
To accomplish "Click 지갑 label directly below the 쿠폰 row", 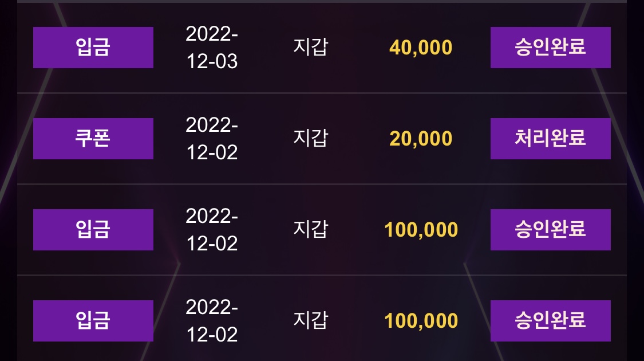I will [x=310, y=229].
